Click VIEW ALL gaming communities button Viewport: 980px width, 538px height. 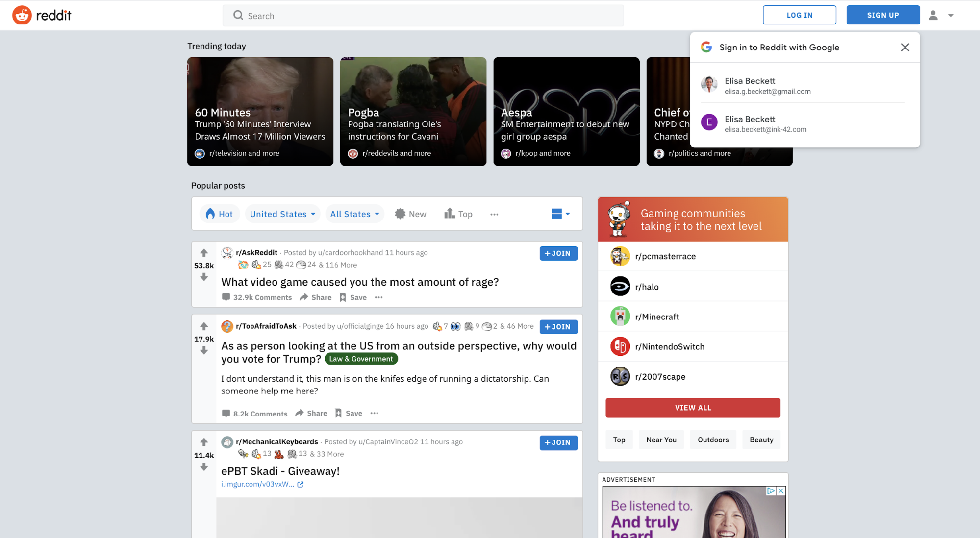click(x=693, y=408)
